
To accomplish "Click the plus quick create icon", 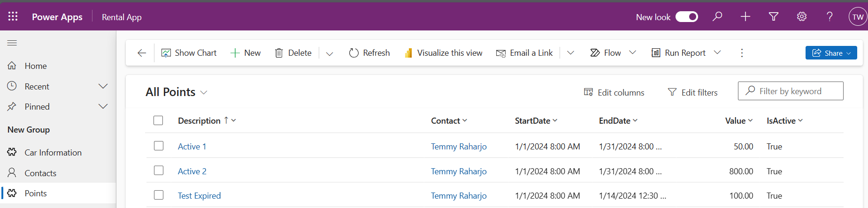I will (x=745, y=17).
